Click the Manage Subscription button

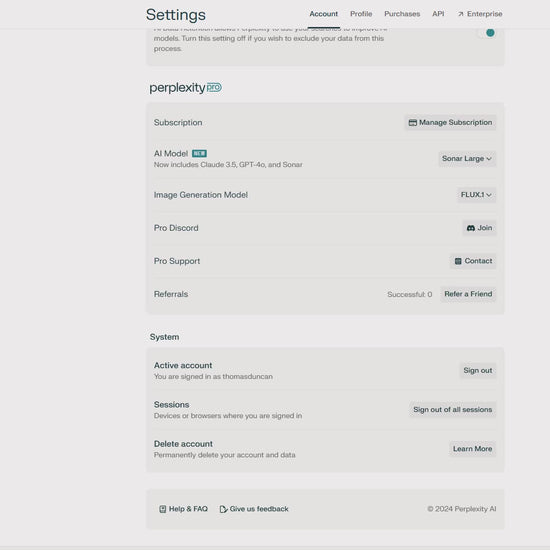coord(450,122)
